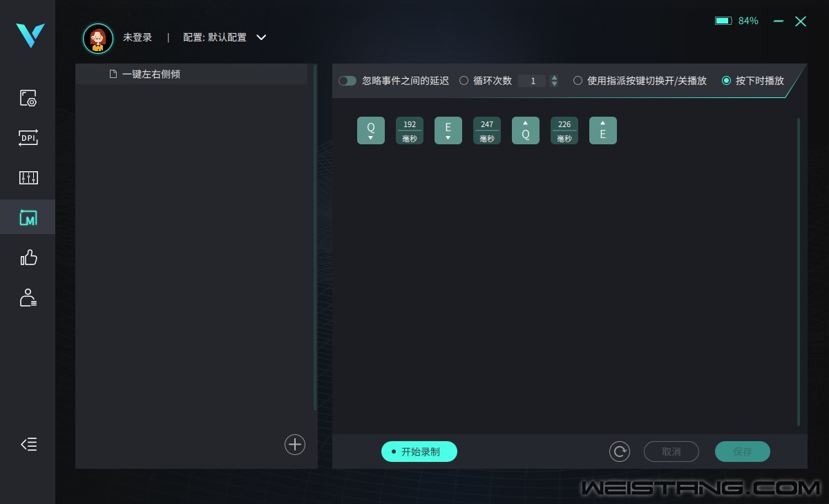Select the Macro manager sidebar icon
This screenshot has height=504, width=829.
coord(28,218)
